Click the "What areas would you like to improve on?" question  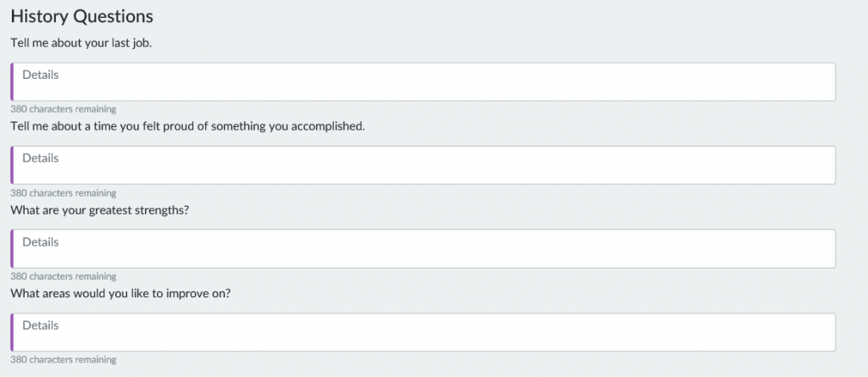click(120, 293)
